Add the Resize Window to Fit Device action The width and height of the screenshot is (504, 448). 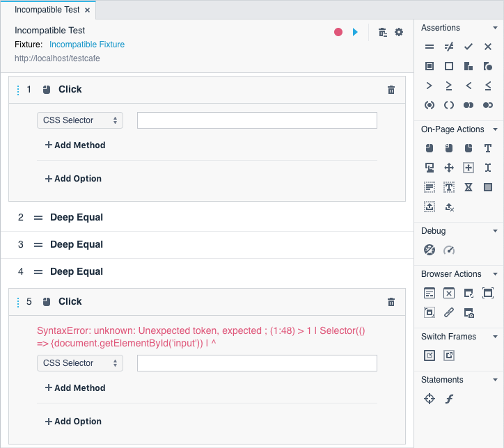pos(429,312)
